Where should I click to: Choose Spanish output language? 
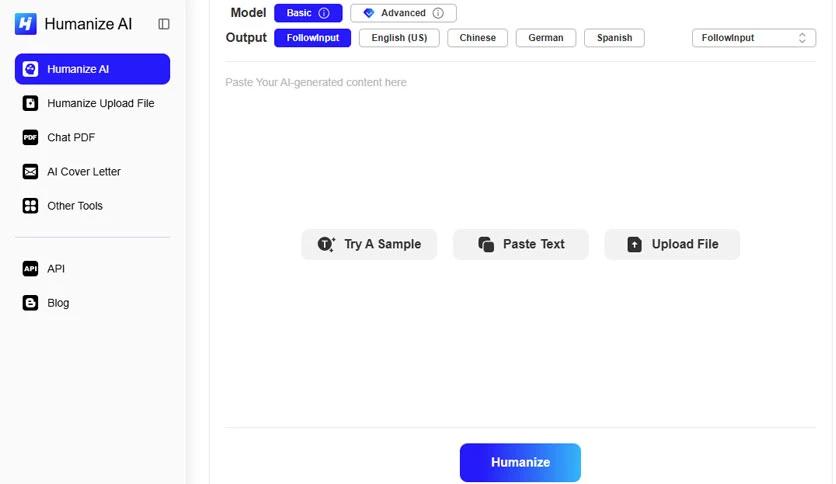click(x=614, y=38)
